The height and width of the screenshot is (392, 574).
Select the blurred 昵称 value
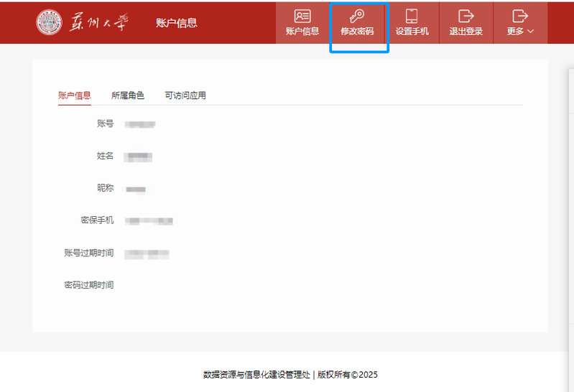pyautogui.click(x=136, y=189)
